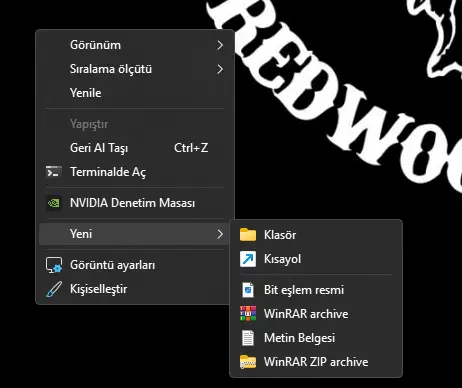Open NVIDIA Denetim Masası
Viewport: 462px width, 388px height.
click(x=134, y=203)
